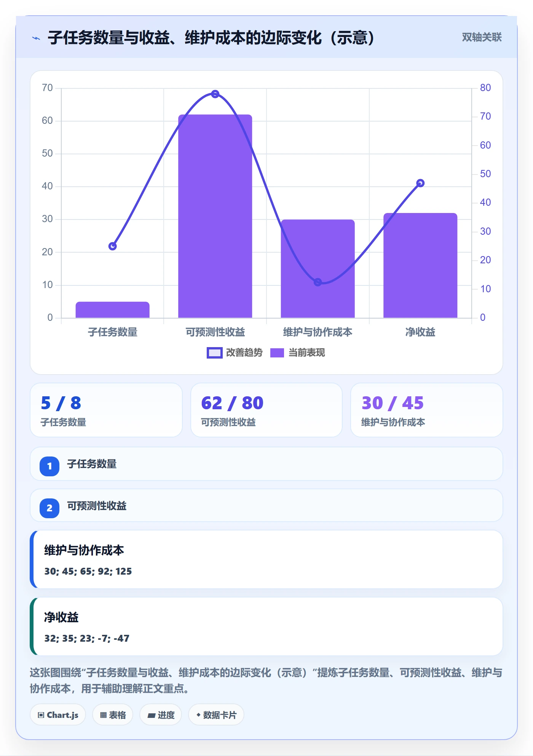Click the line's lowest point on 维护与协作成本 bar

[x=318, y=282]
